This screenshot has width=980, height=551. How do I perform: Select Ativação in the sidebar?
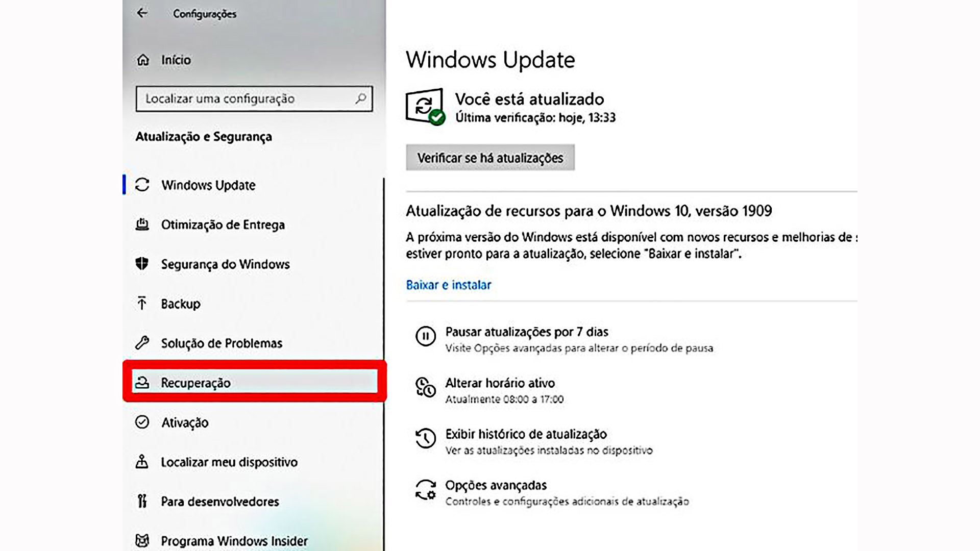(x=185, y=422)
